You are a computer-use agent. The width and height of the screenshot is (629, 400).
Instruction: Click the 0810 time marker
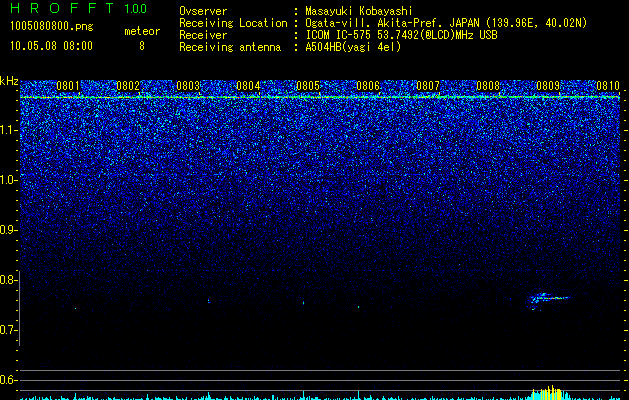tap(608, 86)
